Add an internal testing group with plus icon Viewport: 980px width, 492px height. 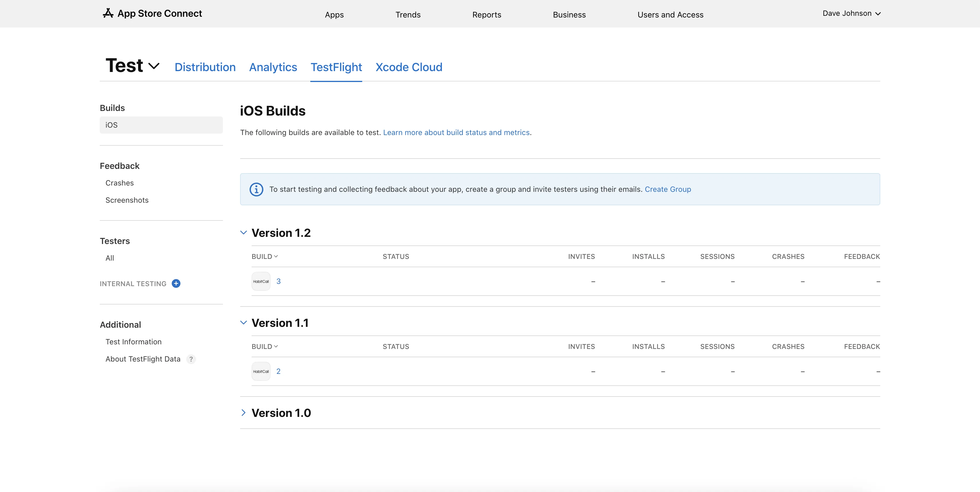[x=176, y=284]
